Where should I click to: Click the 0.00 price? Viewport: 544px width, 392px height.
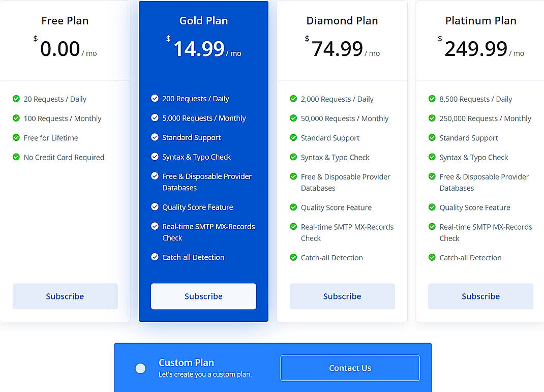point(60,49)
